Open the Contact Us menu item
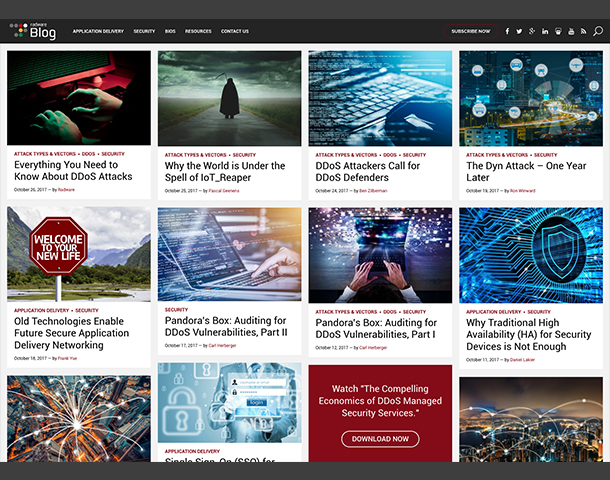 click(x=235, y=31)
